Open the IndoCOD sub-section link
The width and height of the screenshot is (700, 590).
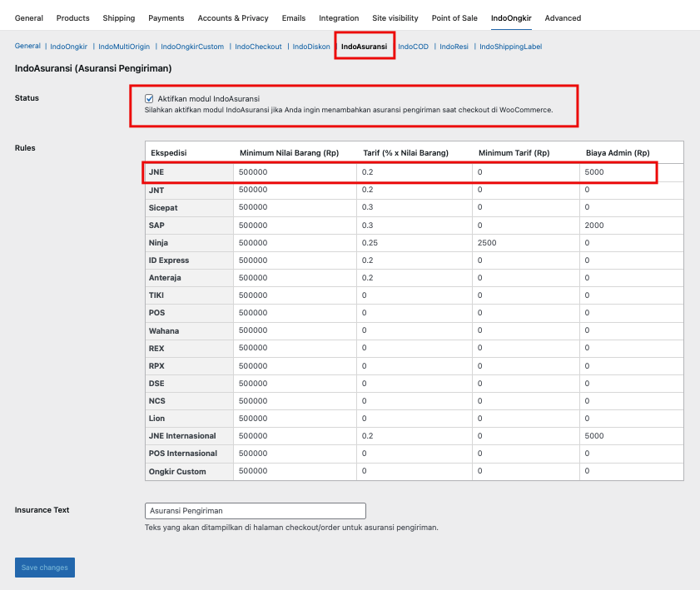coord(413,47)
